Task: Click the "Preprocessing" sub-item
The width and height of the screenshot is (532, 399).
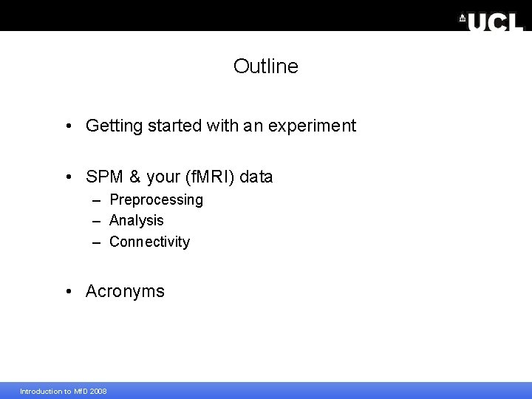Action: click(157, 199)
